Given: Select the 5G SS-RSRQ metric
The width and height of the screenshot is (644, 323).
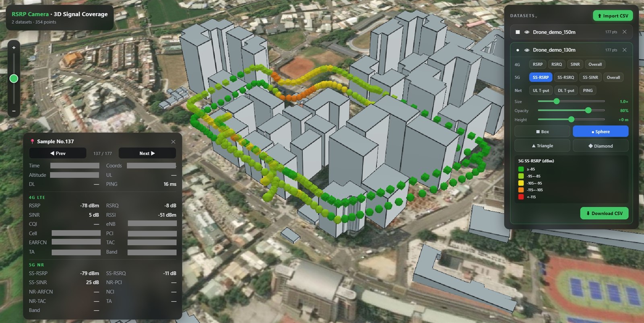Looking at the screenshot, I should click(566, 77).
